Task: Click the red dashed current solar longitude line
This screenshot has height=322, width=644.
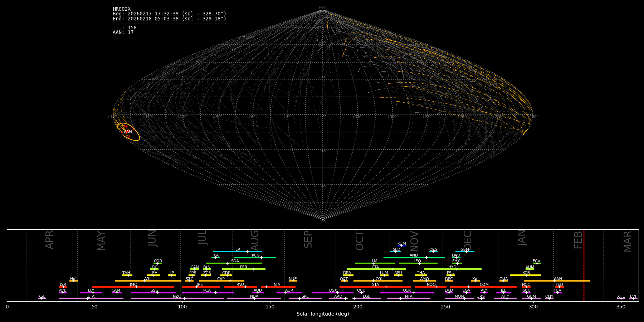Action: (x=584, y=265)
